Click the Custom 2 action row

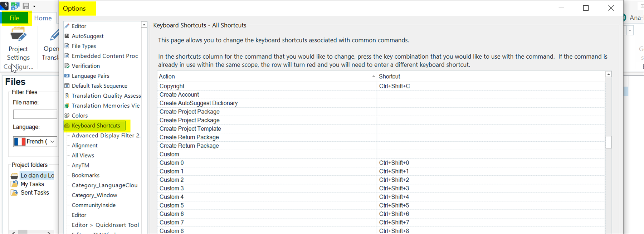[x=267, y=180]
